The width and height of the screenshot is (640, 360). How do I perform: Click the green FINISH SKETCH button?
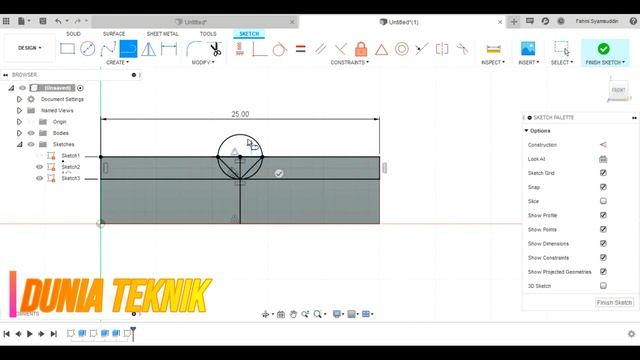[605, 52]
